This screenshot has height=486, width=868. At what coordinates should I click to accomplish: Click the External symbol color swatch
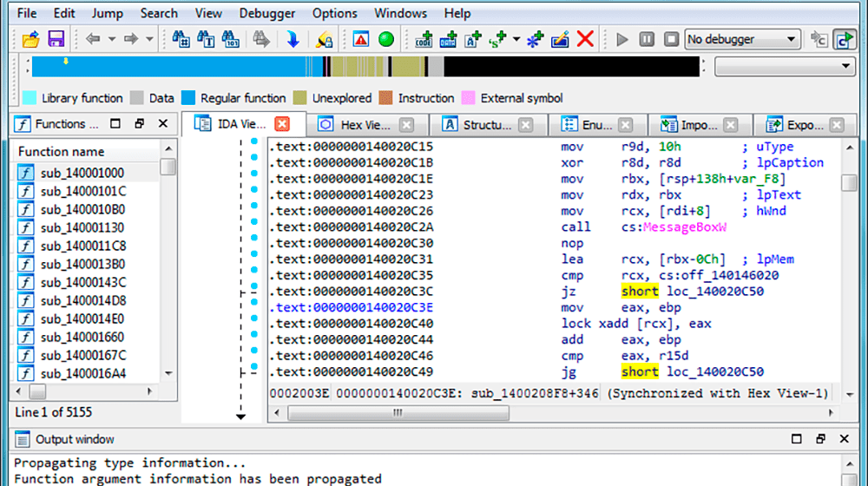469,98
